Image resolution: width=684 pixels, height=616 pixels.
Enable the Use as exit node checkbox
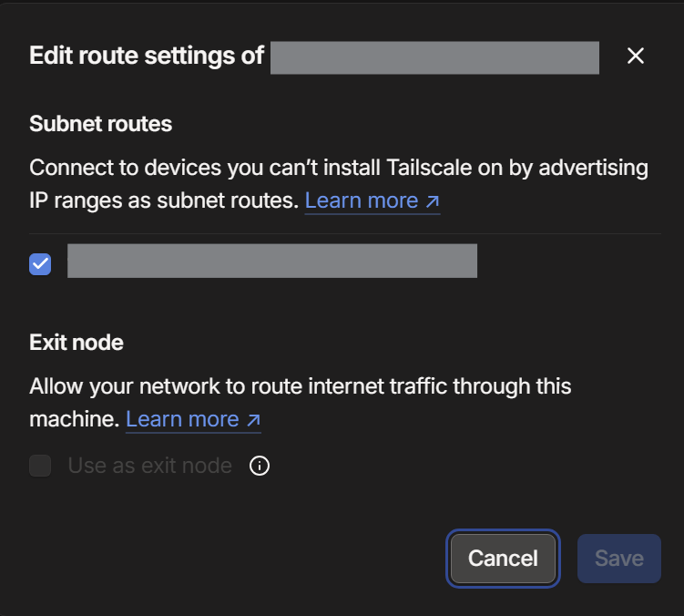pyautogui.click(x=40, y=466)
